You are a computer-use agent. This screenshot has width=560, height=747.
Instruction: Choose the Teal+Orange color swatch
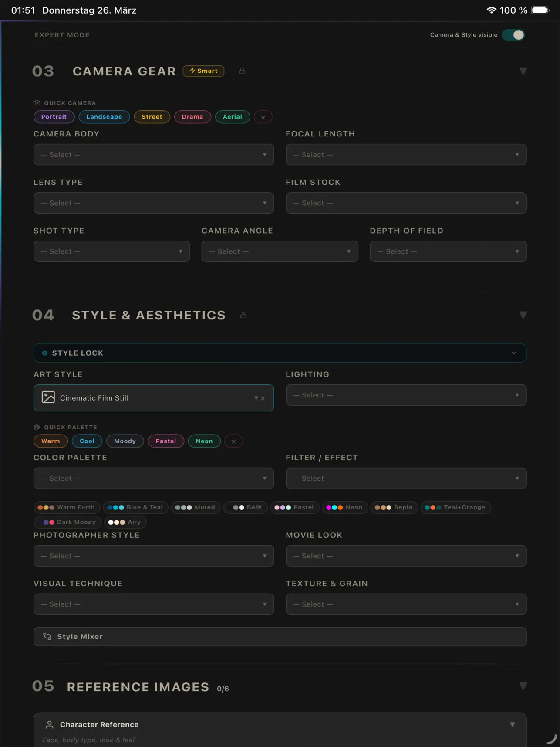(455, 507)
